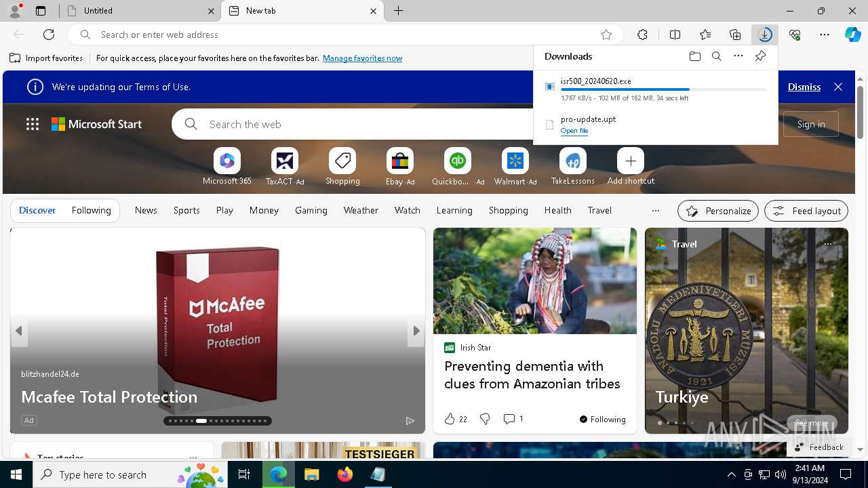Open more options in the Downloads panel

point(738,56)
